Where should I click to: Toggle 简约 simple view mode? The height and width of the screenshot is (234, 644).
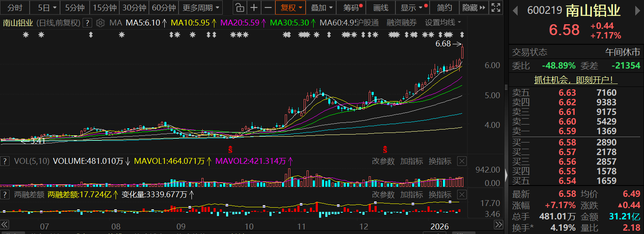[444, 8]
